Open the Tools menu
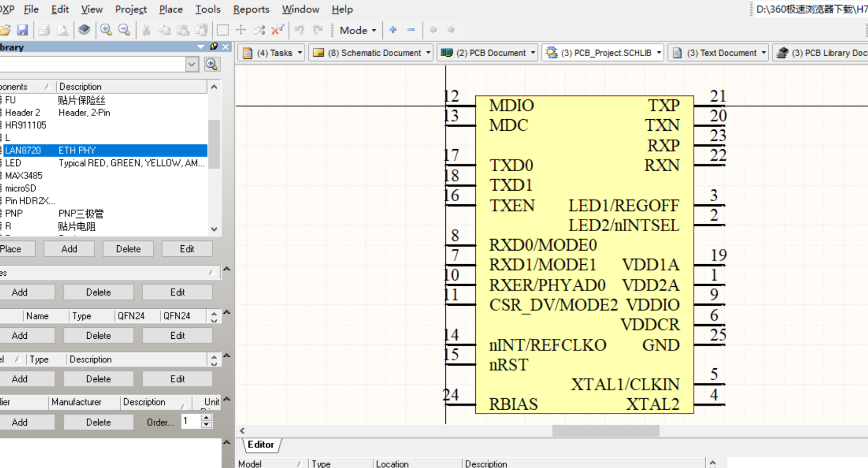868x468 pixels. click(208, 9)
